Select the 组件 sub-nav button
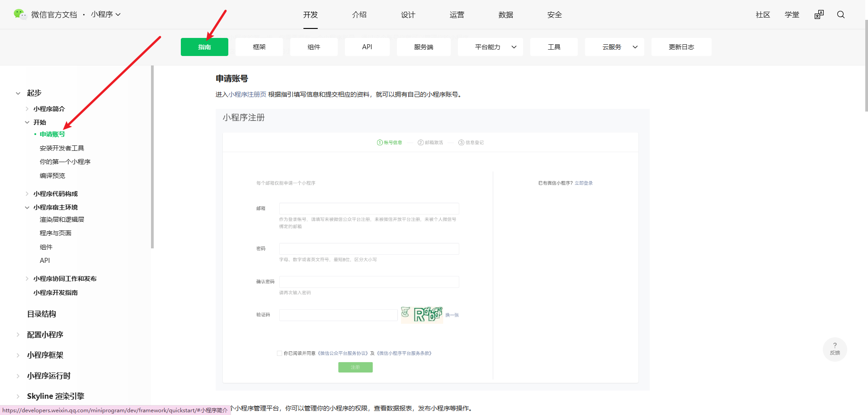 point(314,47)
